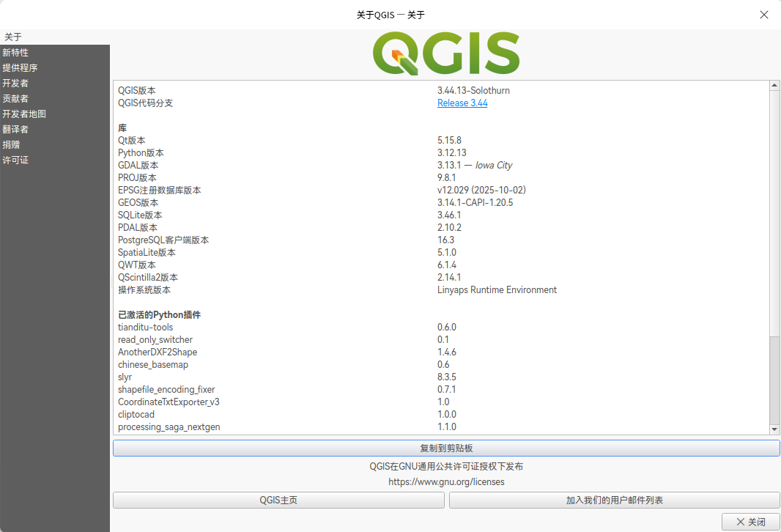The height and width of the screenshot is (532, 781).
Task: Click the PDAL版本 label
Action: coord(138,228)
